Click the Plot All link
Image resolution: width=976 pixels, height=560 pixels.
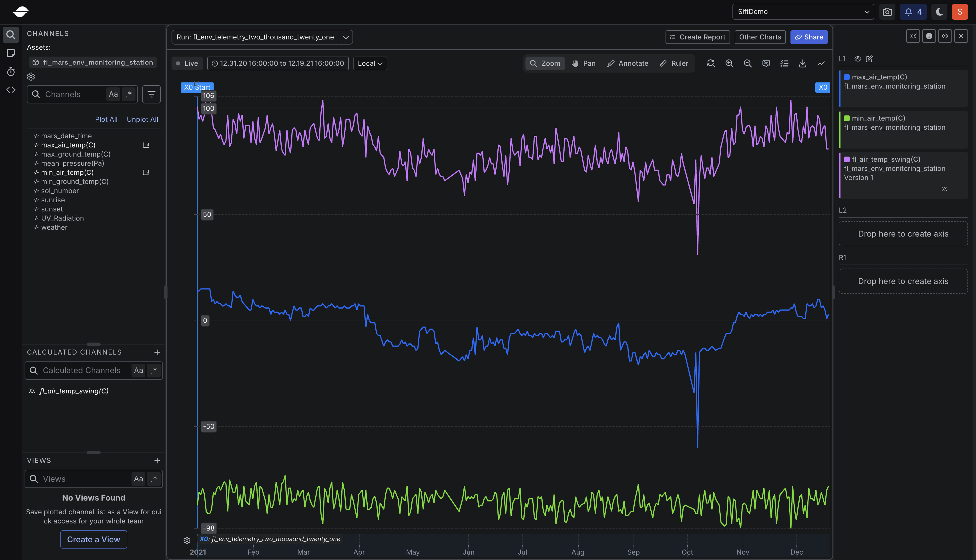(x=106, y=119)
